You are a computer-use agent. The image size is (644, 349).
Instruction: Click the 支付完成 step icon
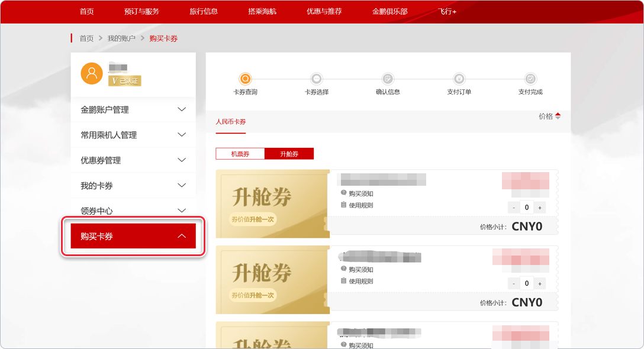pyautogui.click(x=530, y=79)
